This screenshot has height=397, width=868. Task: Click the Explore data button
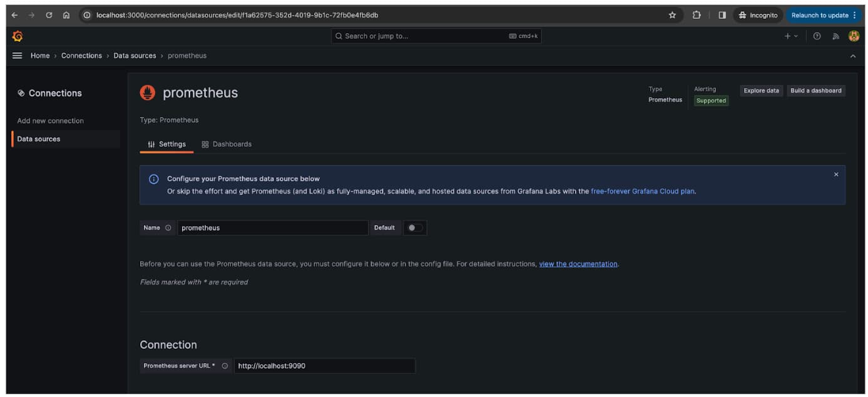(x=761, y=91)
